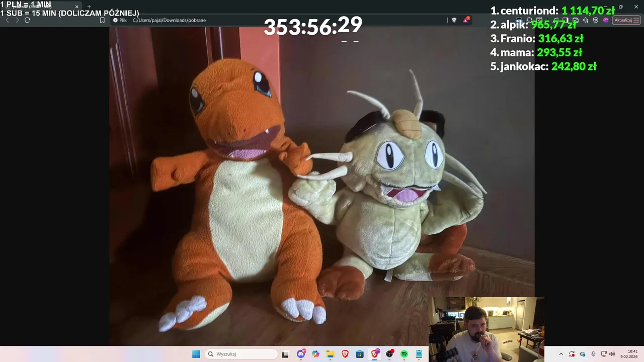Reload the page in Brave
The image size is (644, 362).
point(27,20)
